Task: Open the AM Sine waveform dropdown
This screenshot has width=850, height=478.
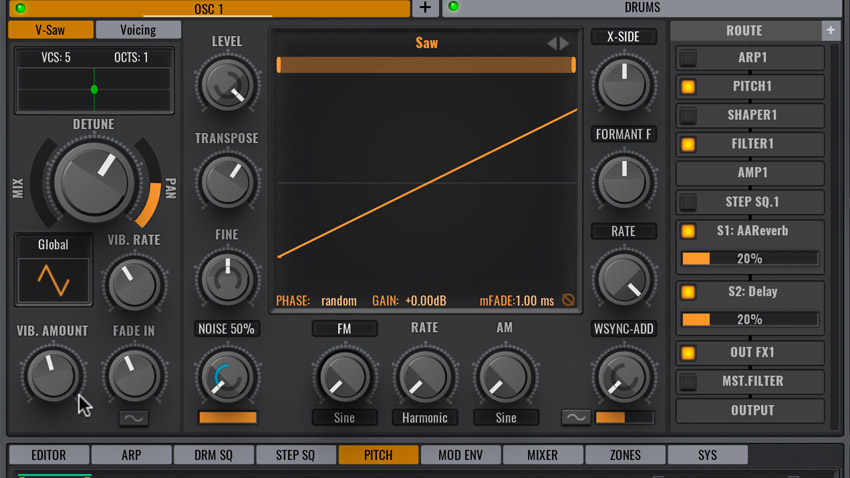Action: (506, 418)
